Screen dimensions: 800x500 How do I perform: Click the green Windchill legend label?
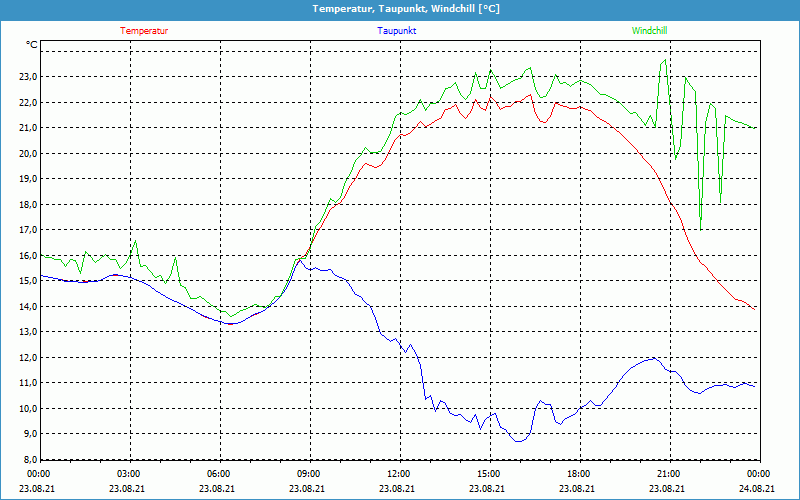(649, 31)
